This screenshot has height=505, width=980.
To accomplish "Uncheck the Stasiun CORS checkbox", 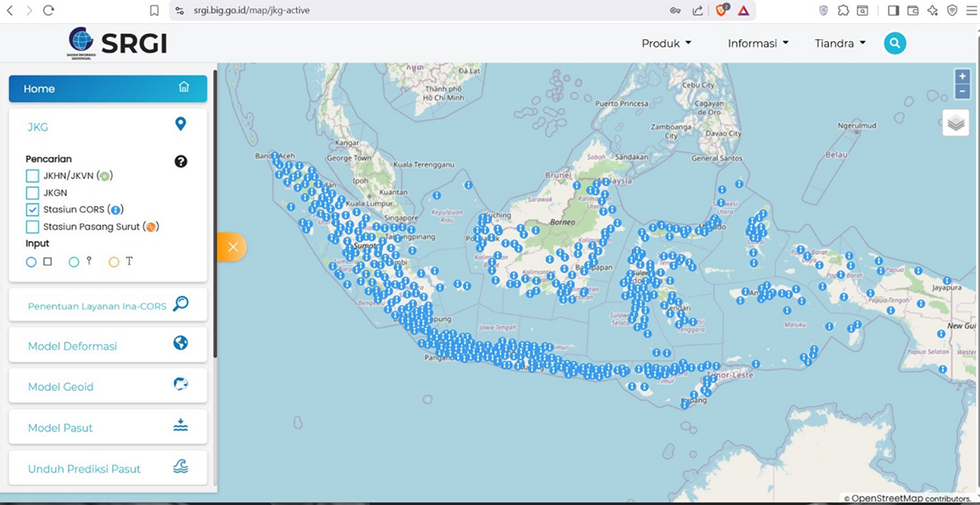I will pos(33,210).
